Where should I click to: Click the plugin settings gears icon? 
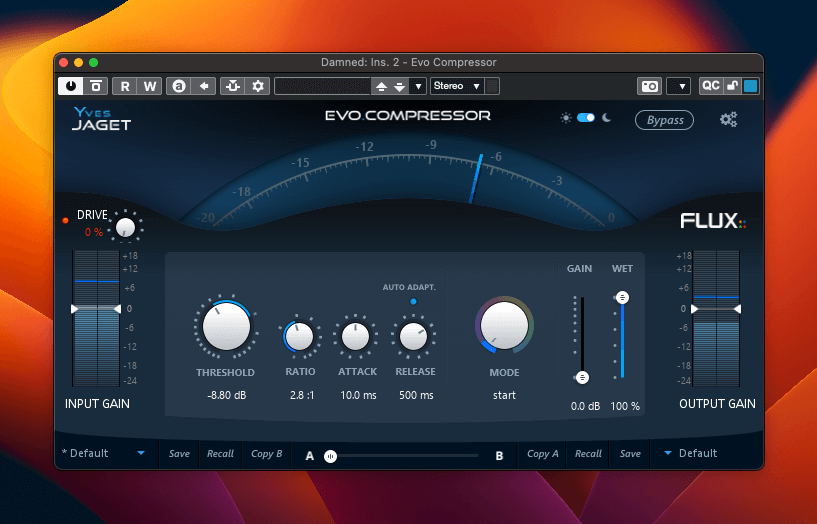point(729,120)
